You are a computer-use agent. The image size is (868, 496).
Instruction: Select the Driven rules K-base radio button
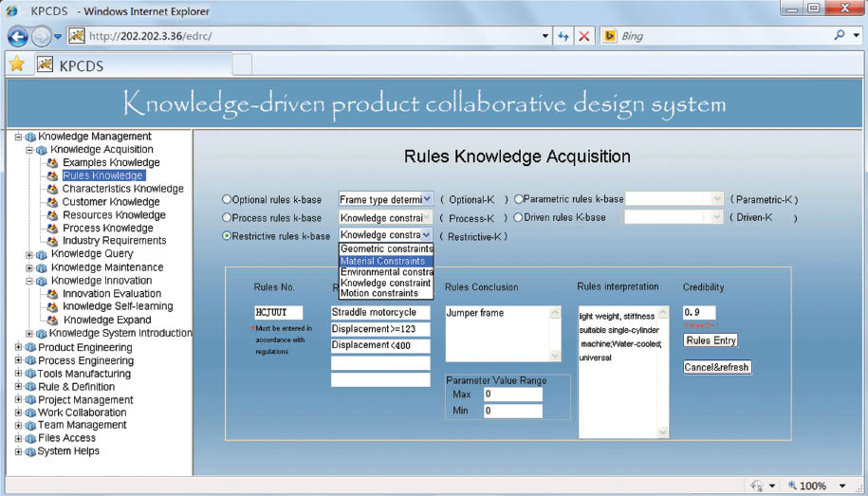519,218
